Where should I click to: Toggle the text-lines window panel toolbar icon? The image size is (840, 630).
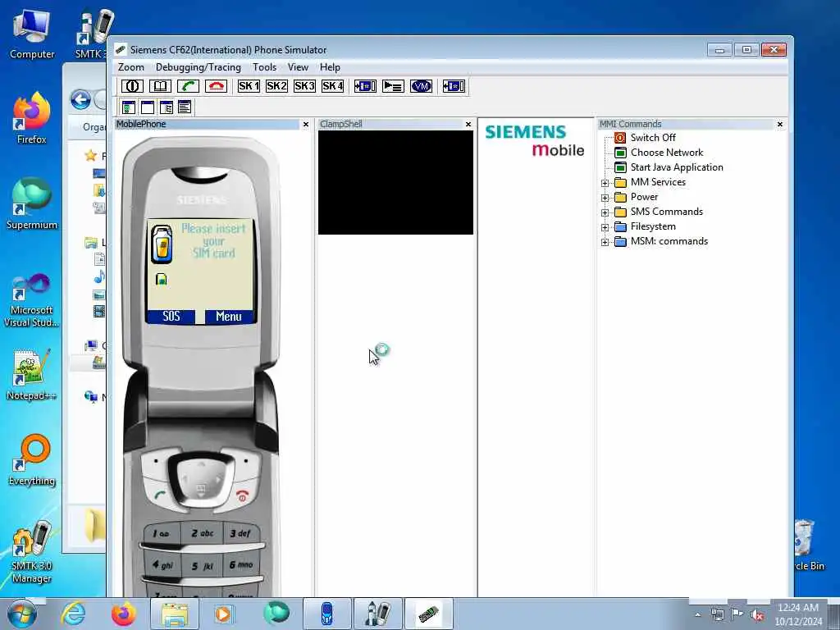click(x=185, y=107)
